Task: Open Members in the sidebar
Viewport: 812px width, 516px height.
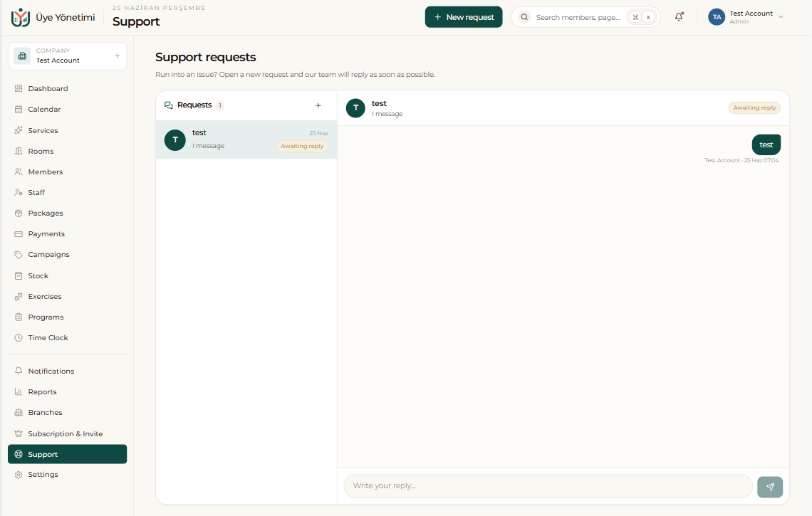Action: pos(68,172)
